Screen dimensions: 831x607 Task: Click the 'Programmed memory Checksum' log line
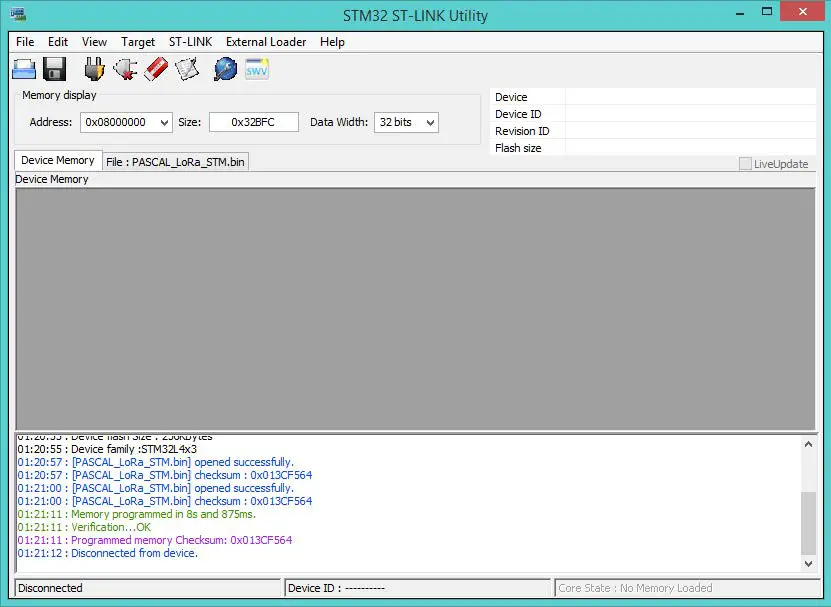coord(155,540)
